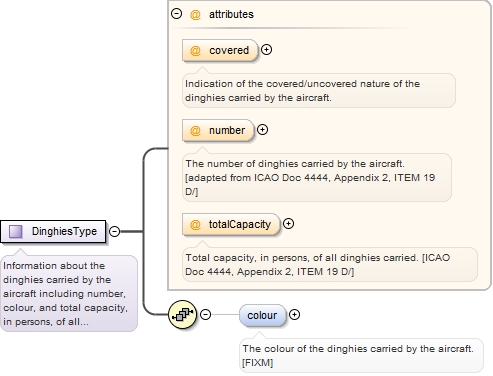Expand the colour element
Screen dimensions: 493x376
[x=294, y=314]
